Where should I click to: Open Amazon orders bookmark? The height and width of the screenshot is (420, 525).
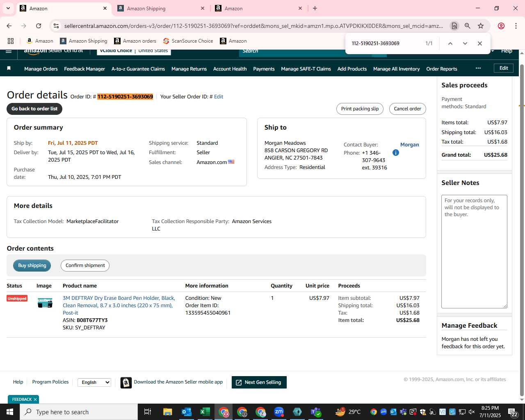[x=135, y=41]
